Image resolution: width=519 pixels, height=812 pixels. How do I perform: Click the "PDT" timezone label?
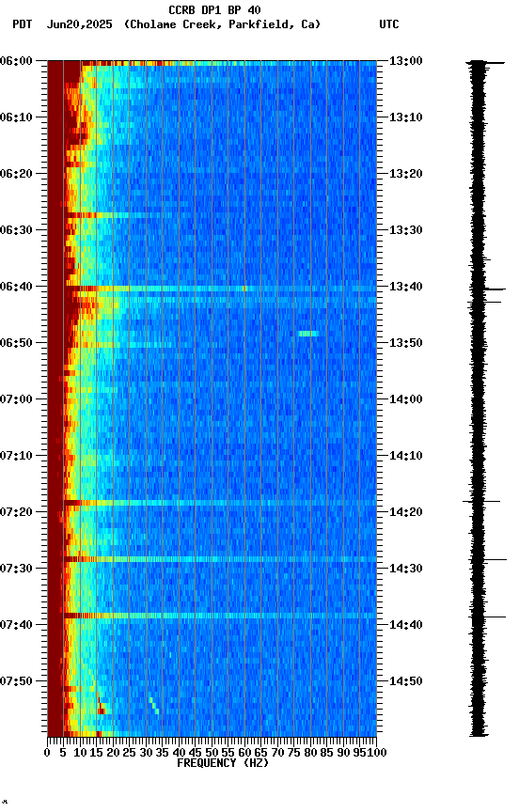(x=23, y=24)
